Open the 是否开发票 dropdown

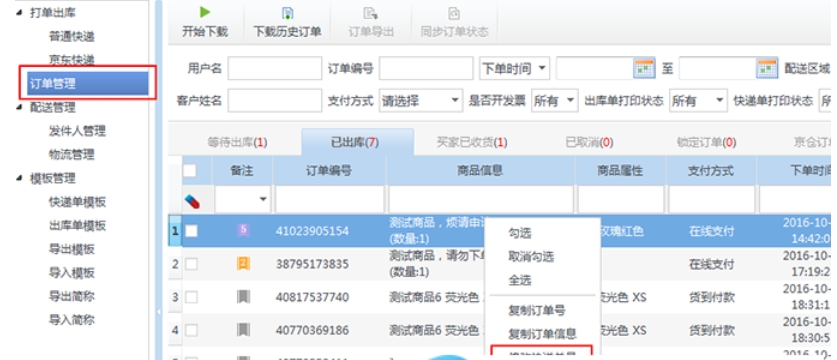[x=554, y=100]
